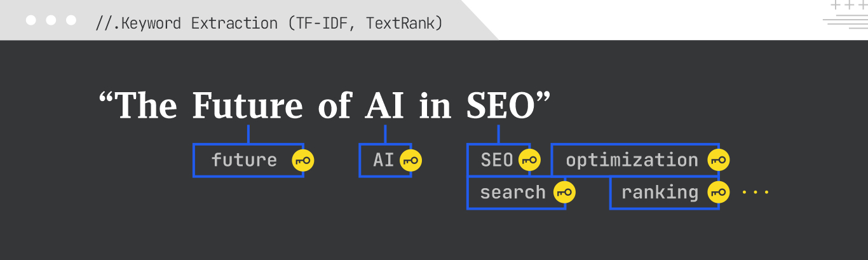The image size is (868, 260).
Task: Click the key icon next to "SEO"
Action: click(529, 160)
